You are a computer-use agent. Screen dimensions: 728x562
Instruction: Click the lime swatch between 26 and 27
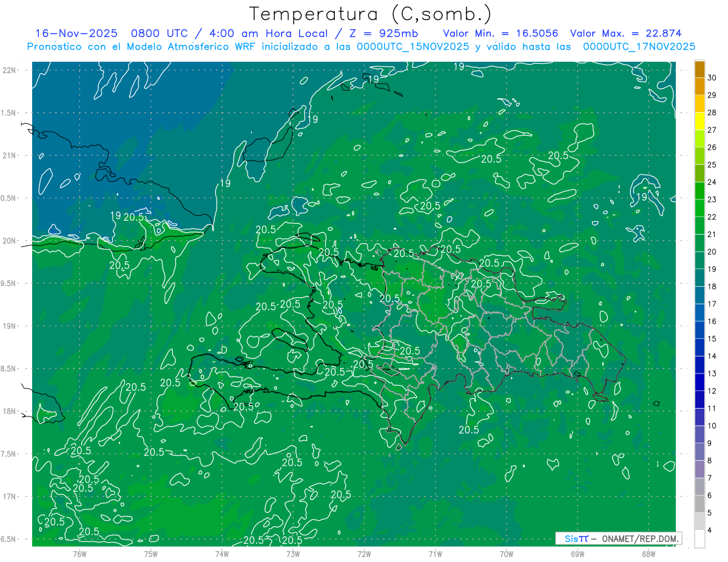699,139
